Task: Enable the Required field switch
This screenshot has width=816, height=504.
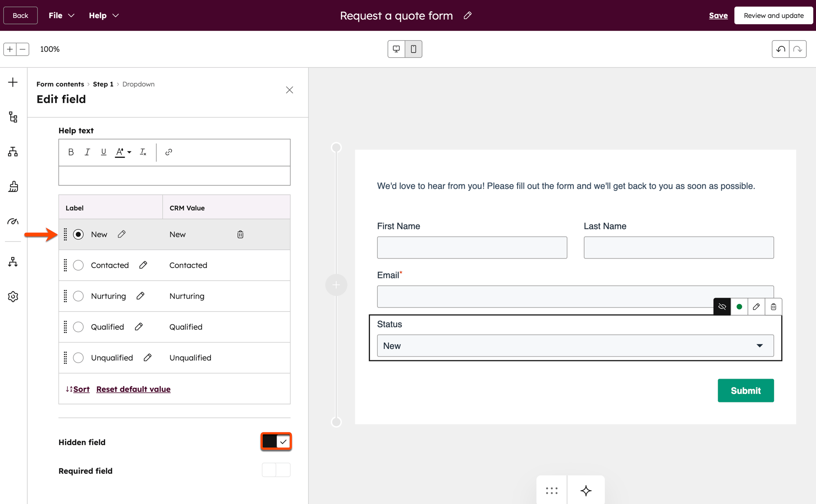Action: pyautogui.click(x=276, y=470)
